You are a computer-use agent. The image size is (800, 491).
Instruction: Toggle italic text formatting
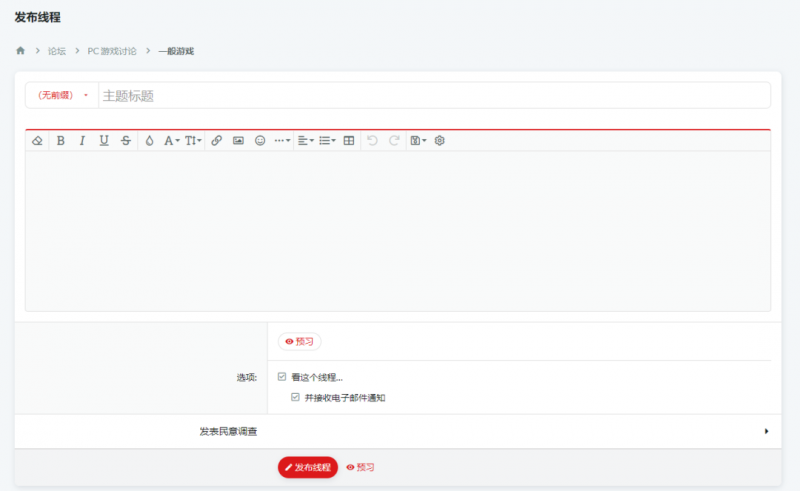tap(82, 141)
